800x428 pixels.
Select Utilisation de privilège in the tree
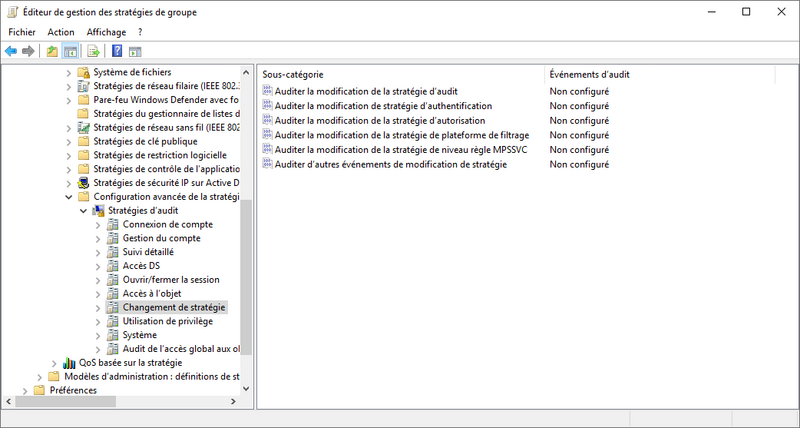point(167,321)
